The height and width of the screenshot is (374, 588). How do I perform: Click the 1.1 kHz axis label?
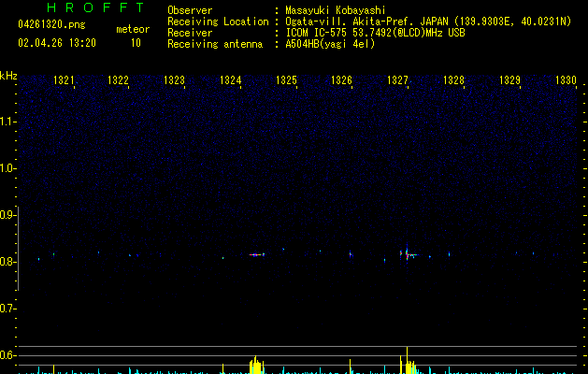(7, 122)
